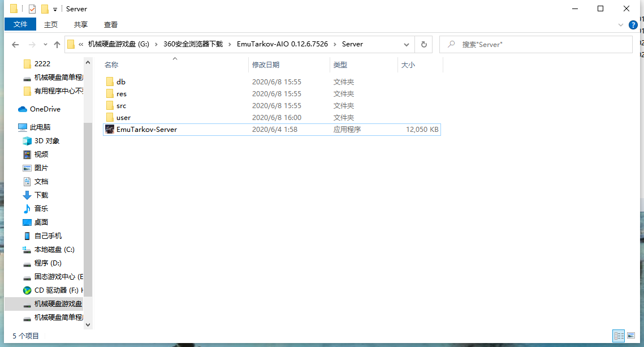The height and width of the screenshot is (347, 644).
Task: Select the src folder icon
Action: point(110,106)
